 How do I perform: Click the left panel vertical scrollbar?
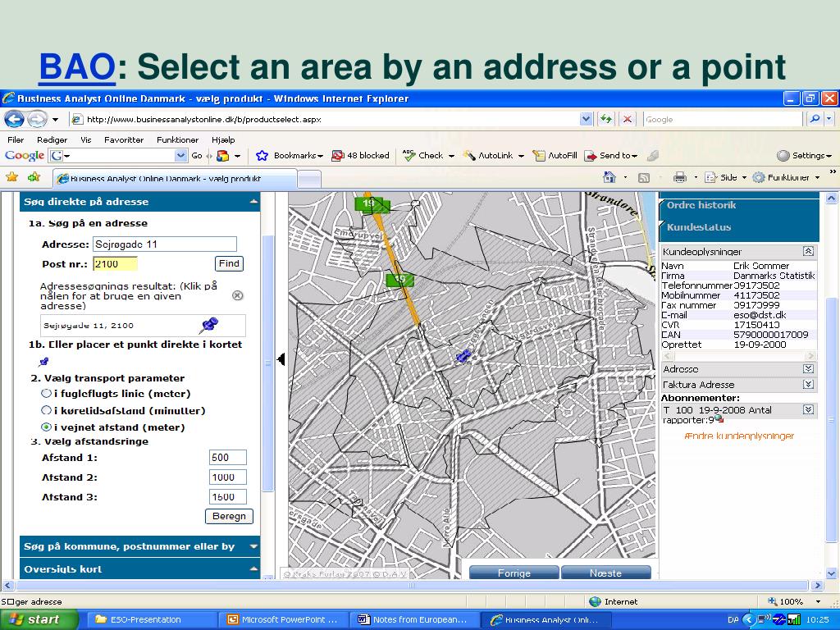pyautogui.click(x=268, y=364)
